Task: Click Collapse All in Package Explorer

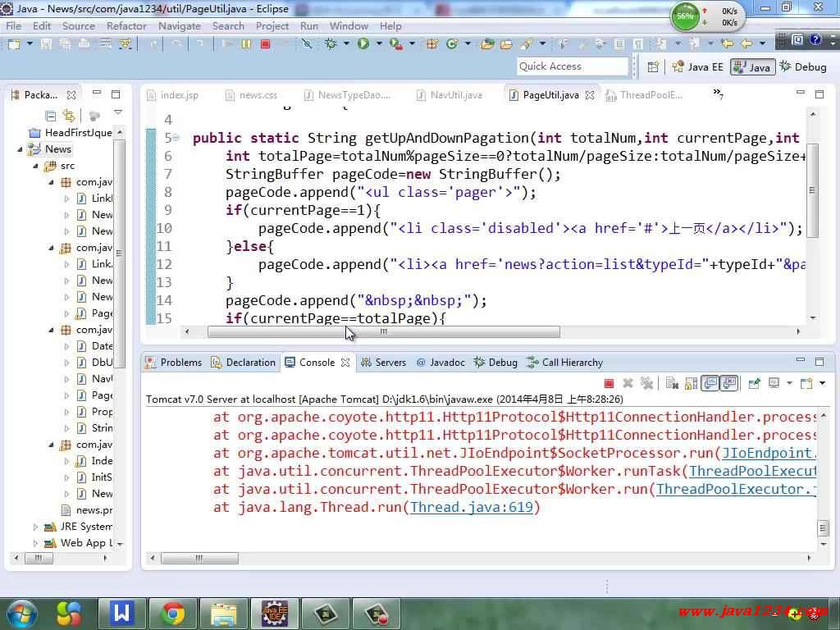Action: 50,115
